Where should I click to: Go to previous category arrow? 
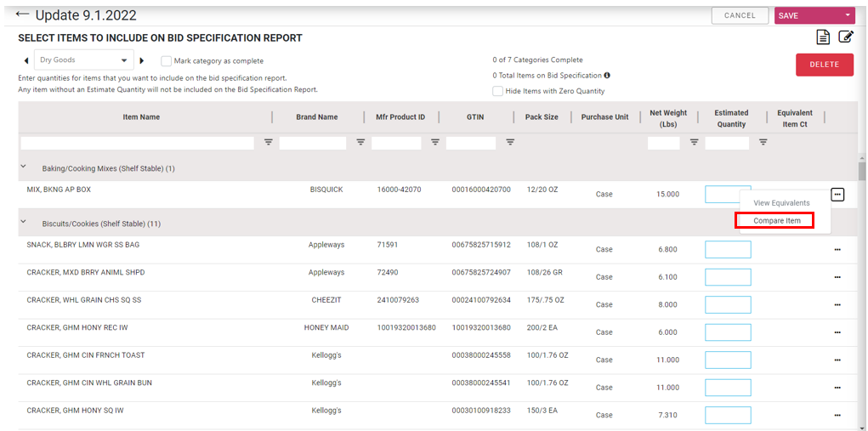point(26,60)
